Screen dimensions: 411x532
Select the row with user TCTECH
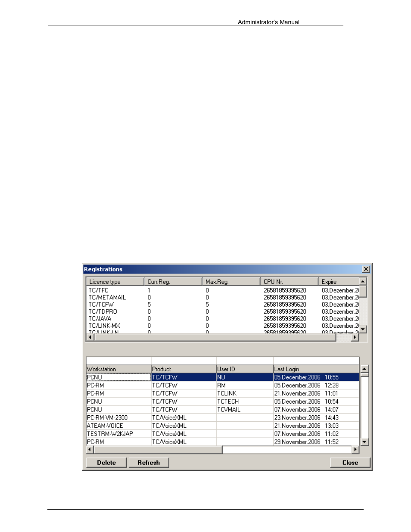223,401
